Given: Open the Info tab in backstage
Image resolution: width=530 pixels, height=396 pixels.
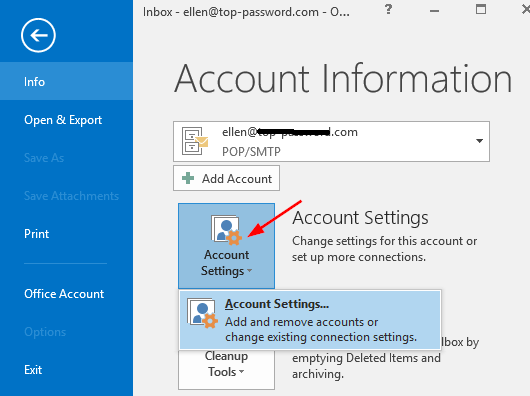Looking at the screenshot, I should coord(66,81).
